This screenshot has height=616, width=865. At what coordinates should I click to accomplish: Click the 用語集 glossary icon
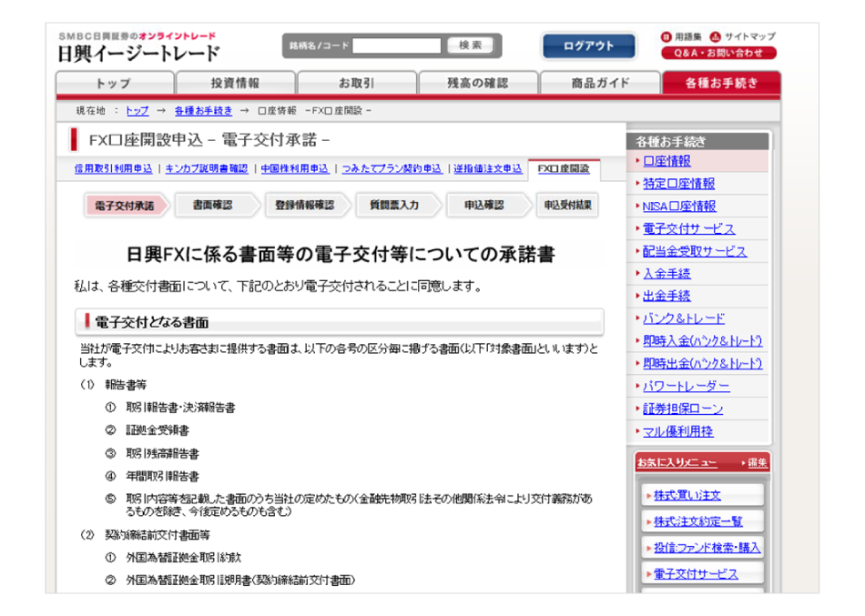tap(667, 36)
